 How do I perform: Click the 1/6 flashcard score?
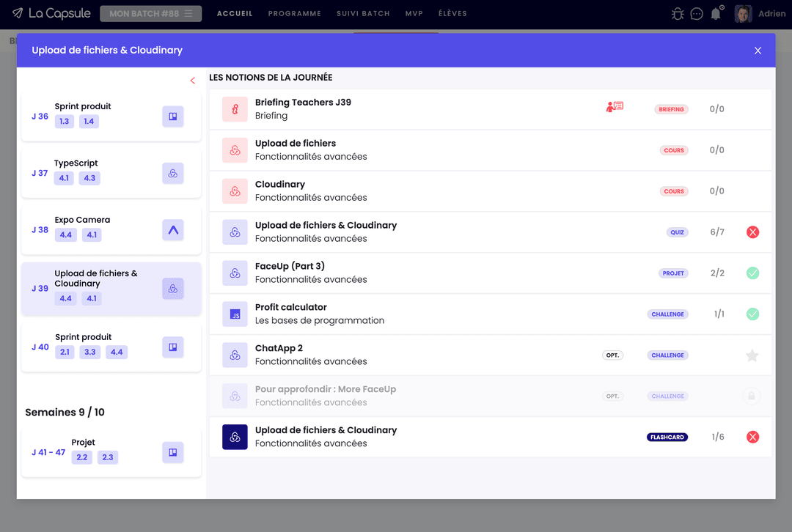tap(718, 437)
